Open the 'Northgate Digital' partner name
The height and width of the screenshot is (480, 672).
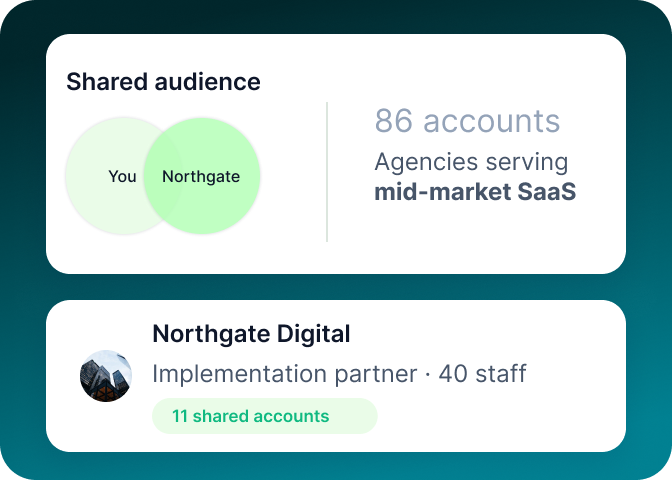(x=251, y=333)
